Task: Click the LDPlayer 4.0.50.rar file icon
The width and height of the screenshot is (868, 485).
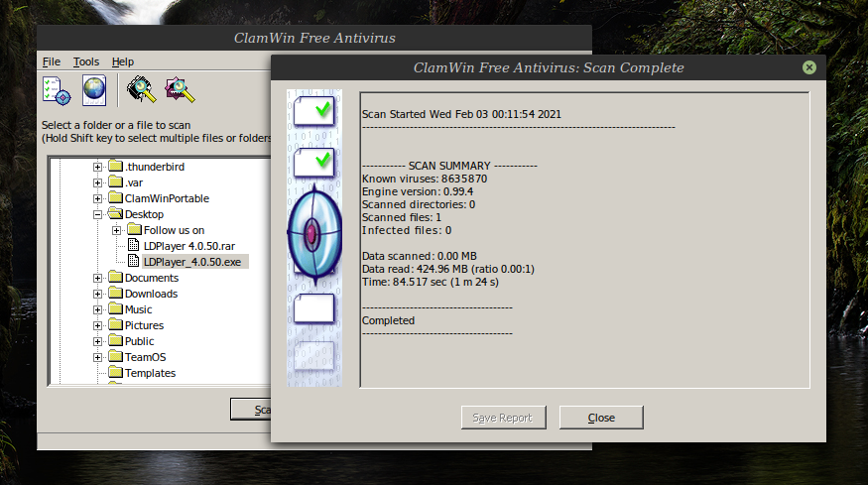Action: pos(133,245)
